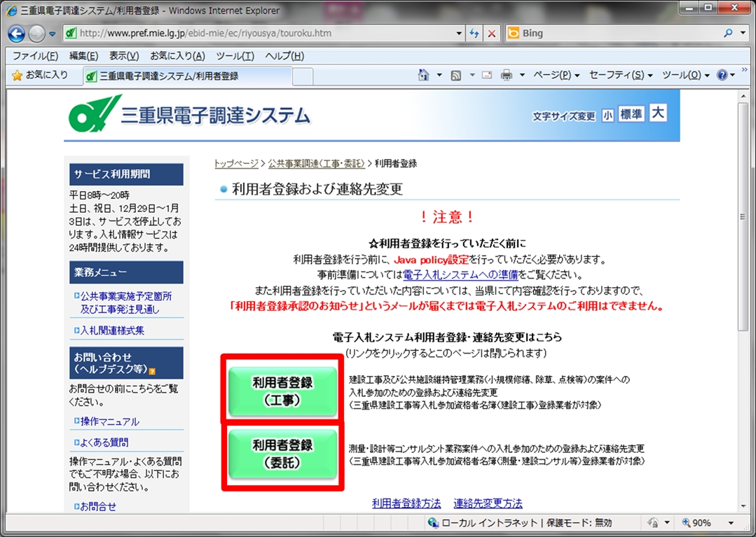
Task: Click the read mail icon
Action: [x=487, y=75]
